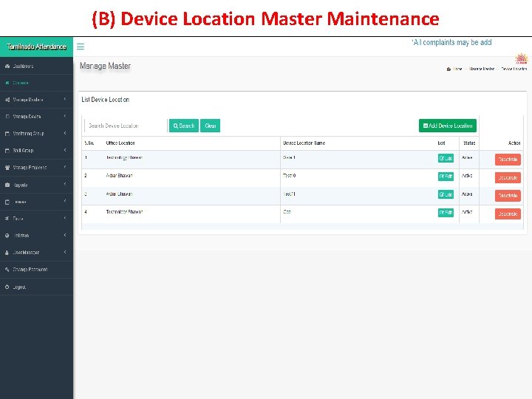Click Add Device Location button

pyautogui.click(x=448, y=126)
